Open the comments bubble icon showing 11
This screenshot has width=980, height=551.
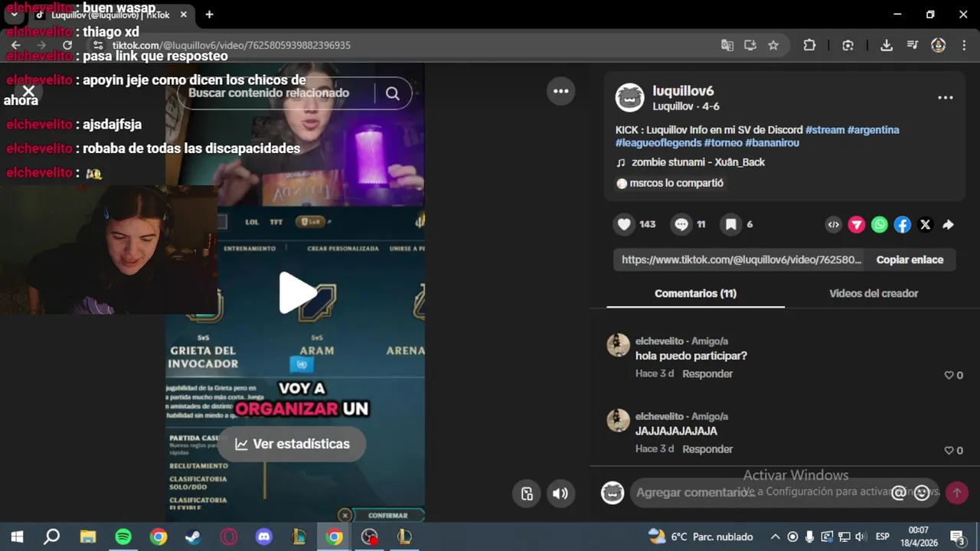tap(681, 224)
